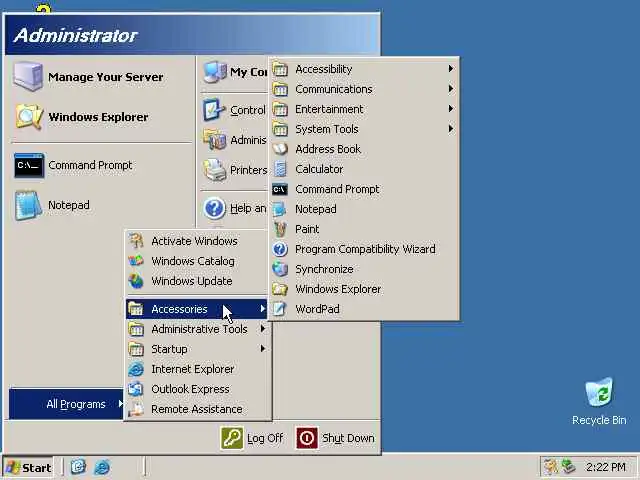The image size is (640, 480).
Task: Click the Windows Update globe icon
Action: [136, 281]
